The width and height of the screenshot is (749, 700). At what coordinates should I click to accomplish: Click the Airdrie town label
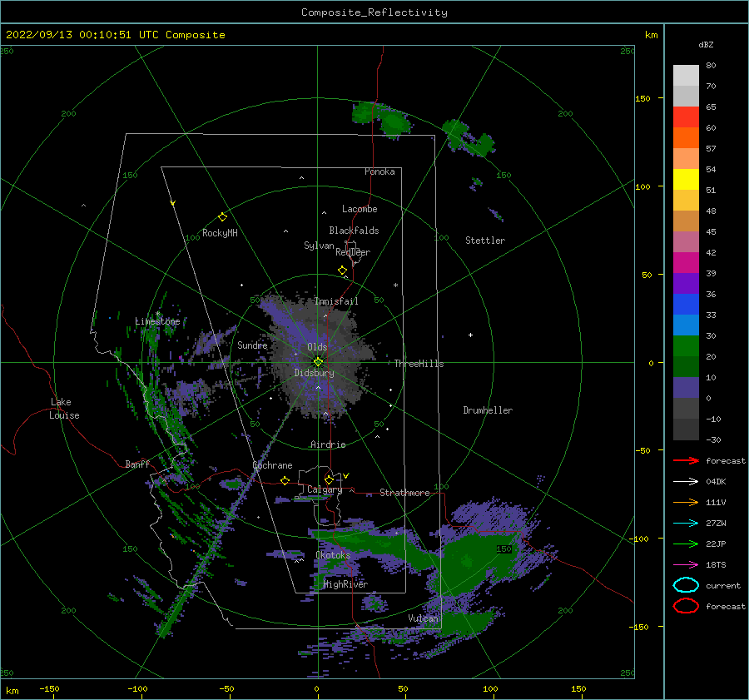328,444
